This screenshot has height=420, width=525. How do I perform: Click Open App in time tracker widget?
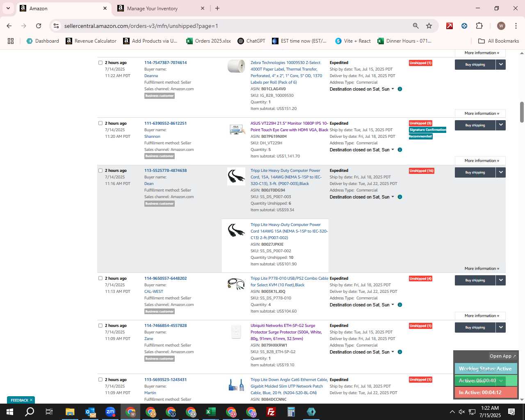503,356
